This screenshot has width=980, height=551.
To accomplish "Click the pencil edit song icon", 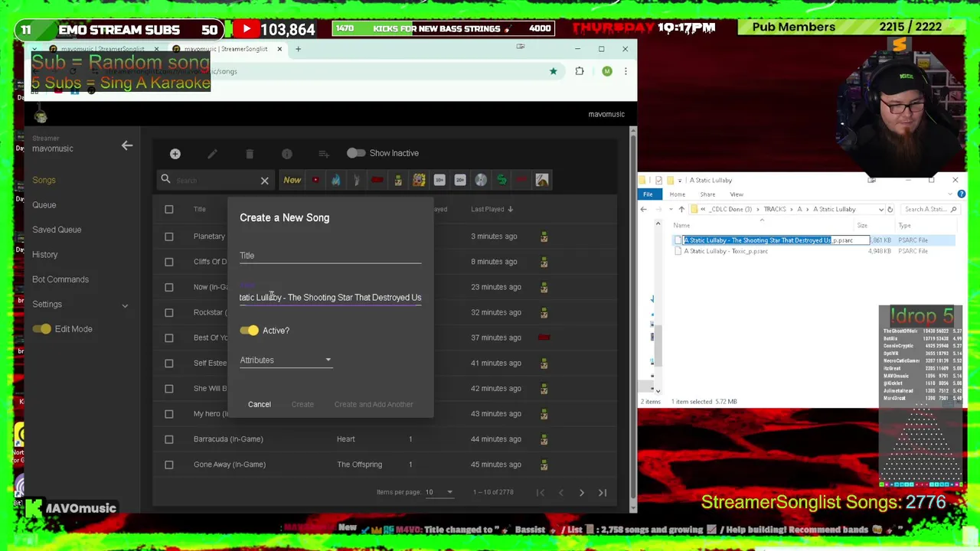I will 212,154.
